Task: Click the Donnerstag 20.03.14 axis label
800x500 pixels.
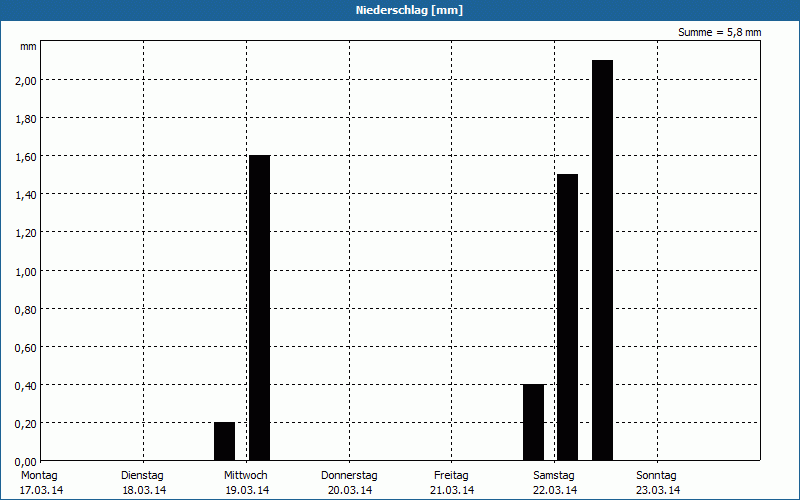Action: coord(349,483)
